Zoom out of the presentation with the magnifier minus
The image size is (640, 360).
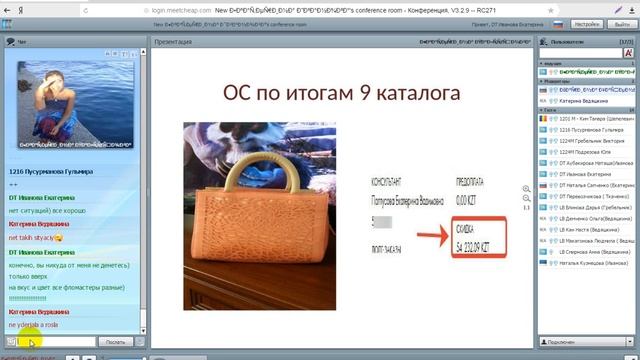point(527,198)
